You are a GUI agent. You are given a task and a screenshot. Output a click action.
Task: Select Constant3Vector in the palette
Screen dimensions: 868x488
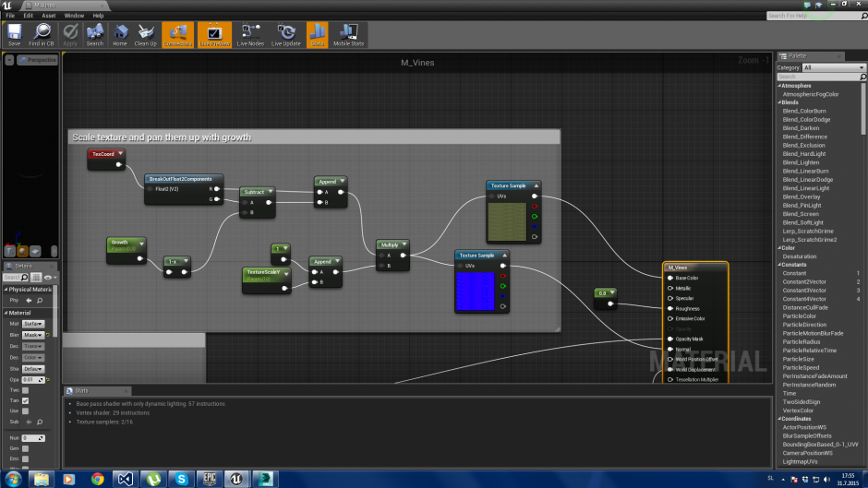click(x=804, y=291)
